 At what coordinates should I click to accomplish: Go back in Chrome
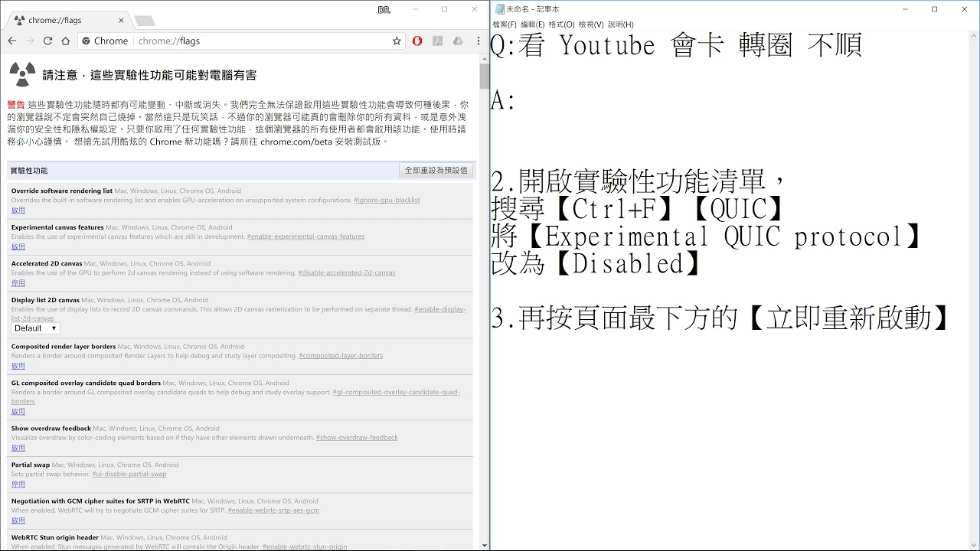[x=11, y=41]
